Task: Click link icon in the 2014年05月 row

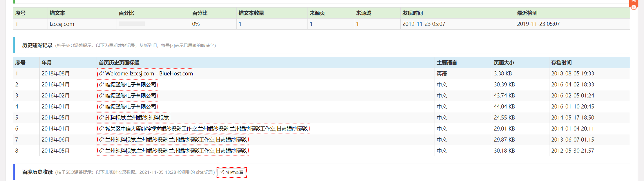Action: (x=101, y=117)
